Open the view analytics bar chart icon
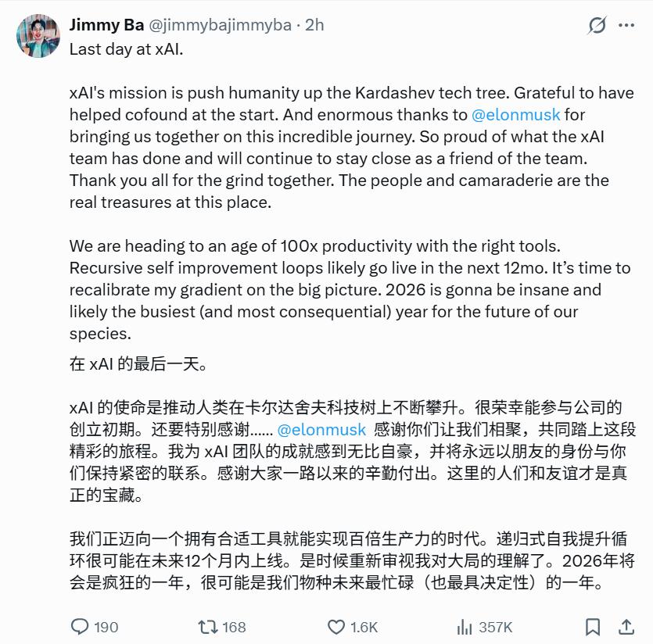This screenshot has height=644, width=653. tap(465, 626)
